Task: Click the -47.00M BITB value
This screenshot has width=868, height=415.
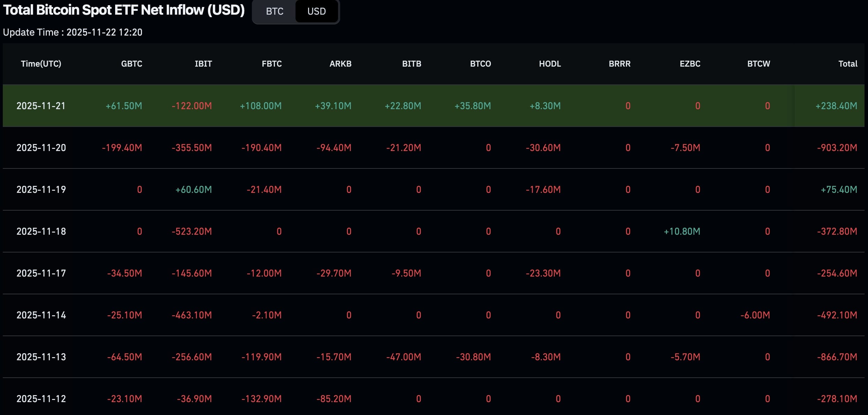Action: [404, 357]
